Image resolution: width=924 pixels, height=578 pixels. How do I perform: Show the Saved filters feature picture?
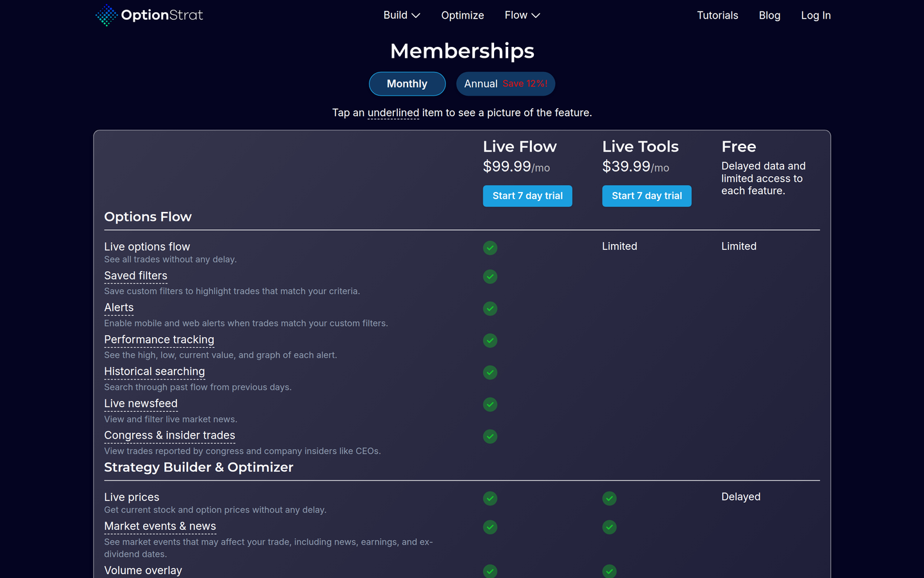point(135,276)
